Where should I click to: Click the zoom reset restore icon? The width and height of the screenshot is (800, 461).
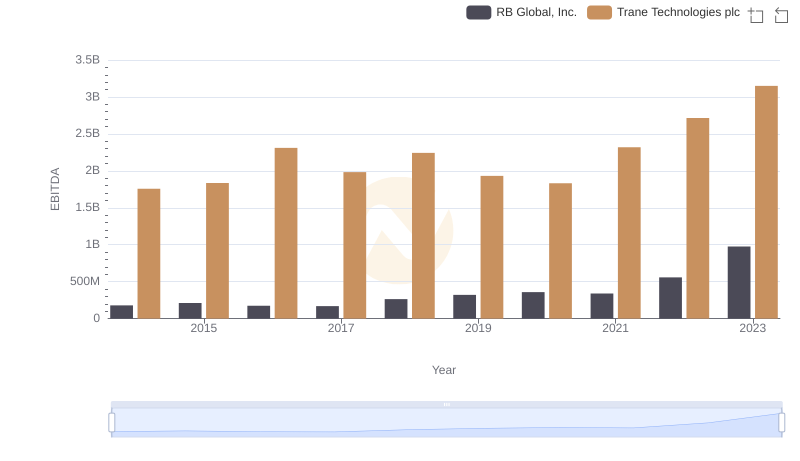[x=781, y=15]
